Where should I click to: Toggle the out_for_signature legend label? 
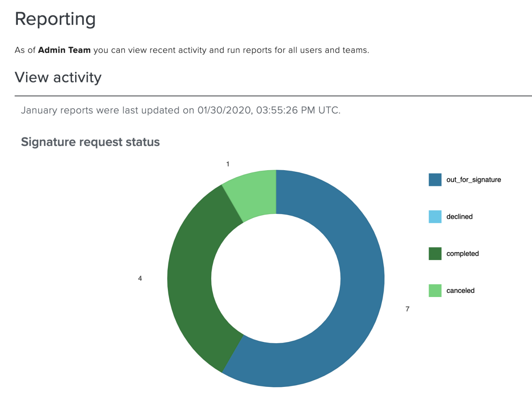coord(473,180)
